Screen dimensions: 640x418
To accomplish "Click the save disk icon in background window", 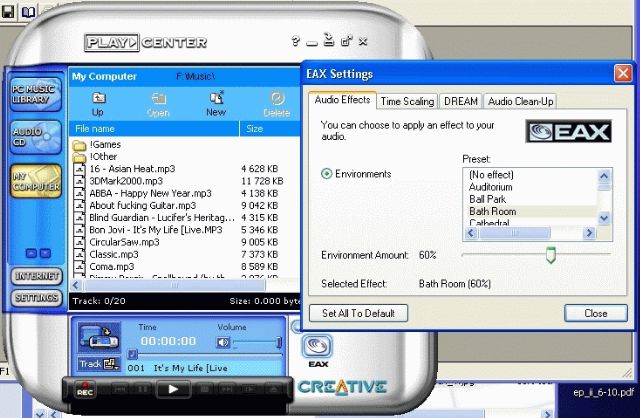I will 8,11.
